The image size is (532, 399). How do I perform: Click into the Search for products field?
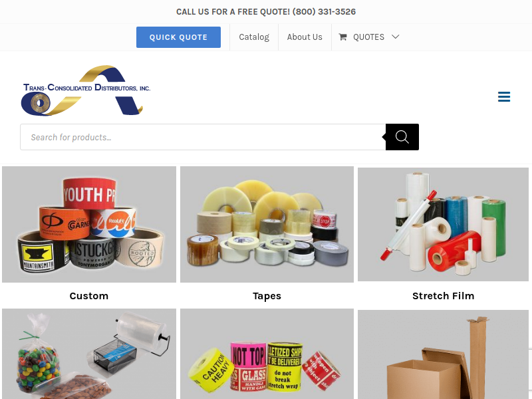click(203, 137)
